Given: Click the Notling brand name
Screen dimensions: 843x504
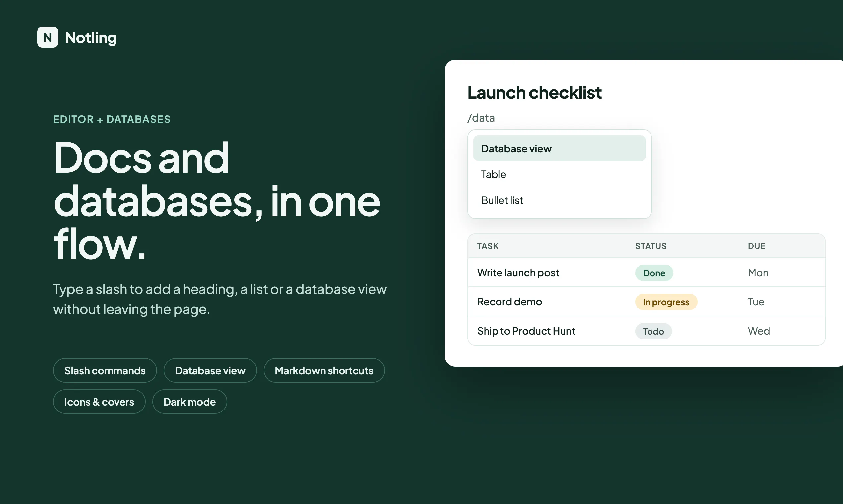Looking at the screenshot, I should pos(91,38).
